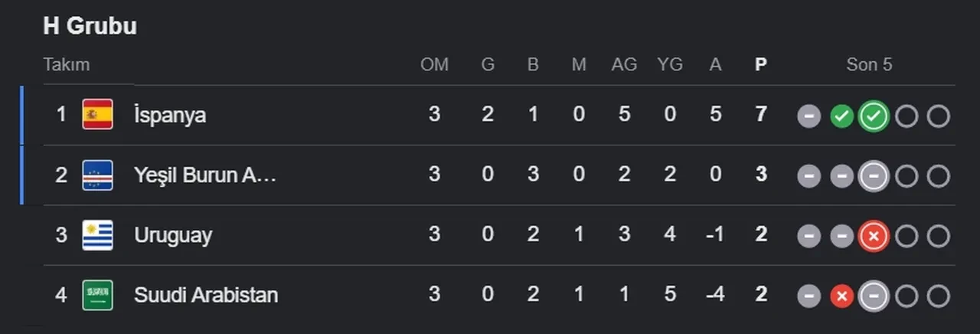This screenshot has width=980, height=334.
Task: Click Suudi Arabistan's highlighted draw icon
Action: click(x=874, y=296)
